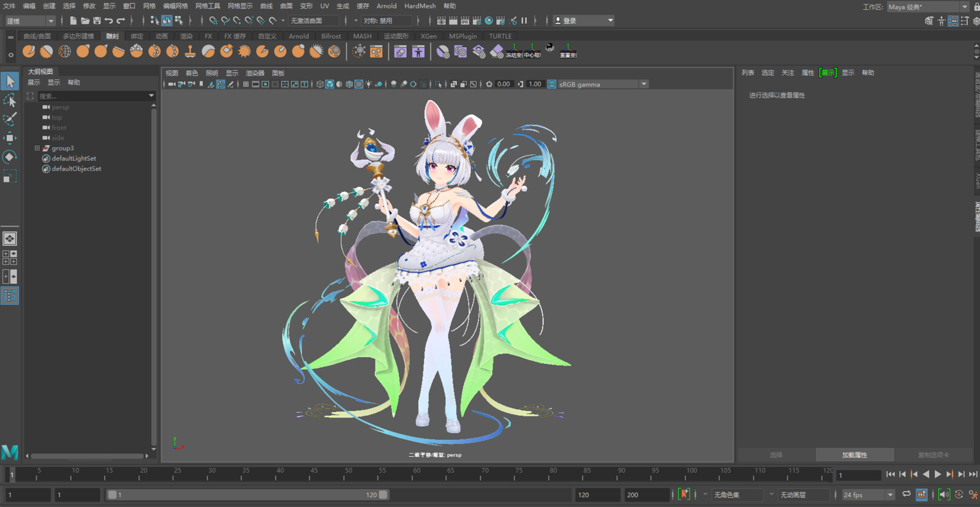Viewport: 980px width, 507px height.
Task: Toggle the viewport grid display
Action: pos(246,85)
